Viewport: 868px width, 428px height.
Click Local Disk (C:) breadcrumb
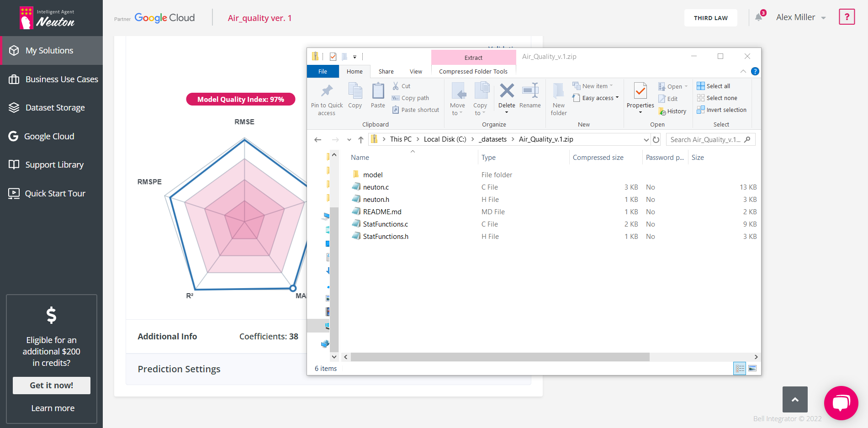(x=445, y=139)
